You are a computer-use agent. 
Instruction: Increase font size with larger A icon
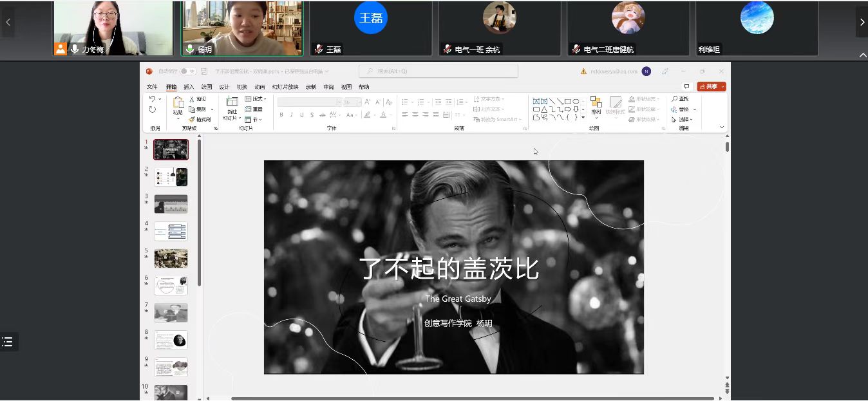pyautogui.click(x=368, y=102)
